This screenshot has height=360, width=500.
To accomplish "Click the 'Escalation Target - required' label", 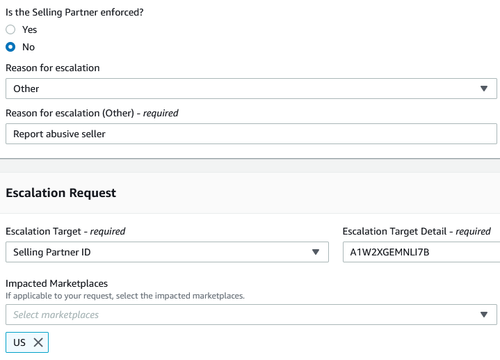I will [x=65, y=231].
